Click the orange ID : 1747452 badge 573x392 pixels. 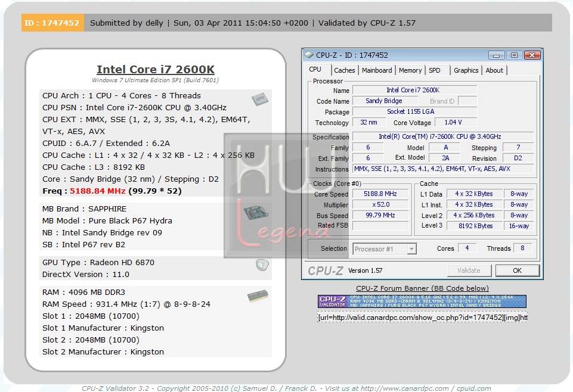(52, 23)
